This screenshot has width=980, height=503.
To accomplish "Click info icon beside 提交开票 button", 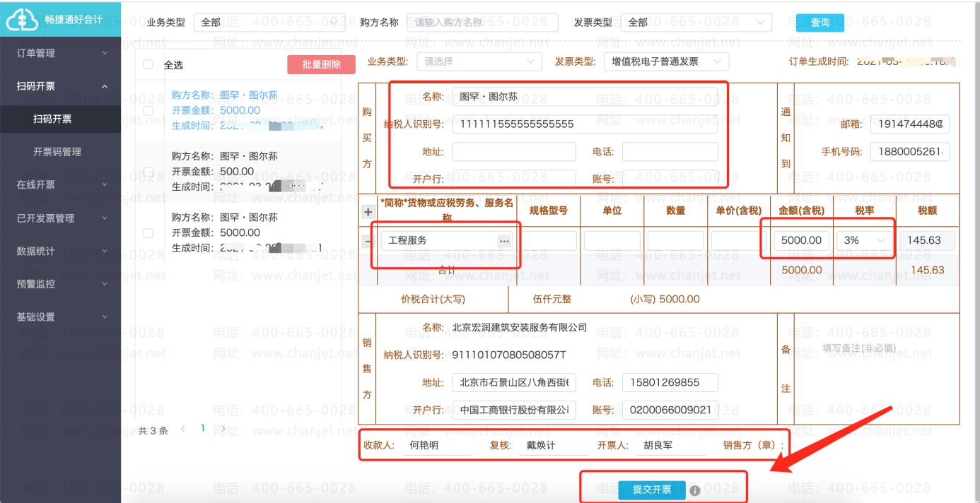I will click(x=695, y=490).
